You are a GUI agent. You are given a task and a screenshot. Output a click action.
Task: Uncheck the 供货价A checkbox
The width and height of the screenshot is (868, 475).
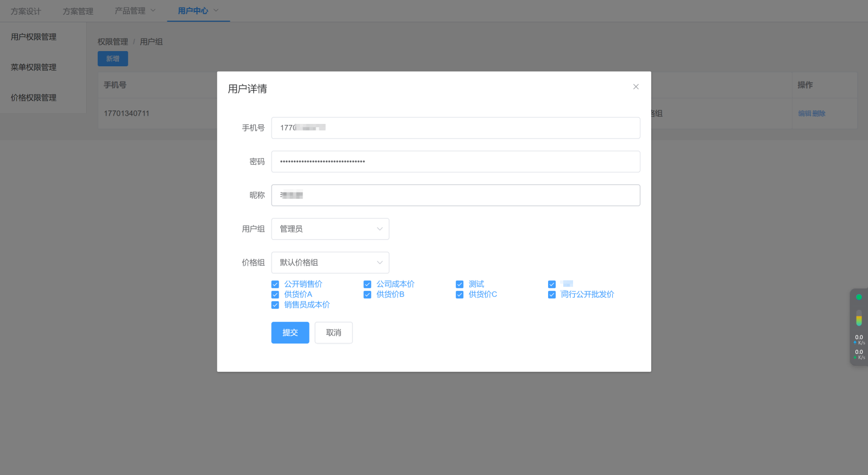pyautogui.click(x=275, y=295)
